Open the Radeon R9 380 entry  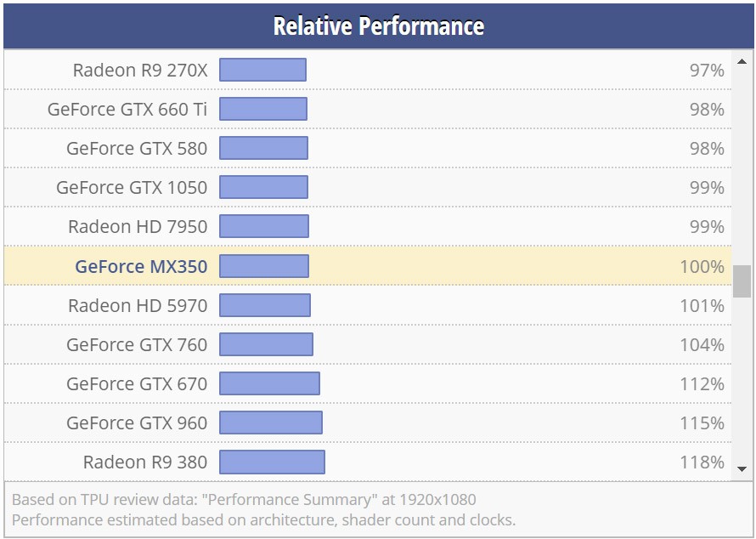coord(141,462)
